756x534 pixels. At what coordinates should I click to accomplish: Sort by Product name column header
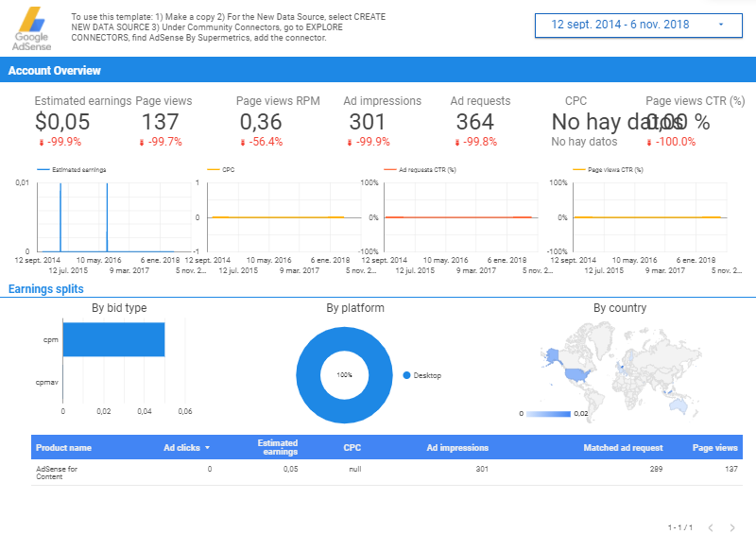click(63, 448)
